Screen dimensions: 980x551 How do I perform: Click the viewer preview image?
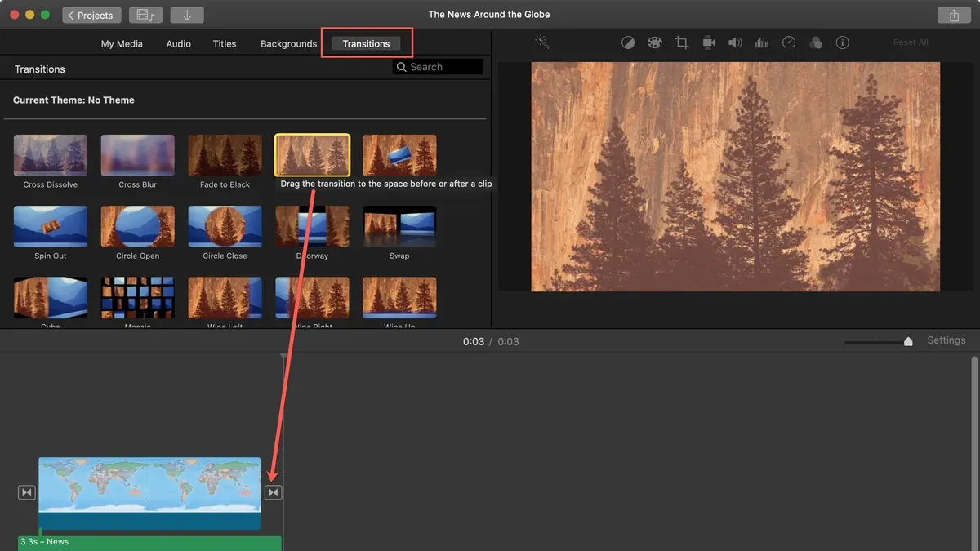(x=736, y=177)
